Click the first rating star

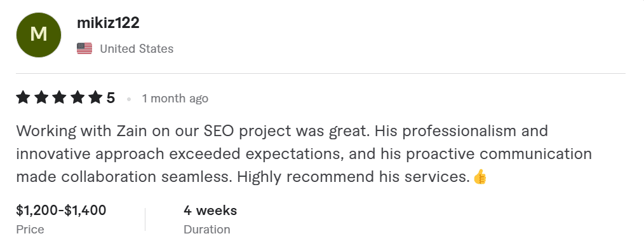pyautogui.click(x=23, y=98)
